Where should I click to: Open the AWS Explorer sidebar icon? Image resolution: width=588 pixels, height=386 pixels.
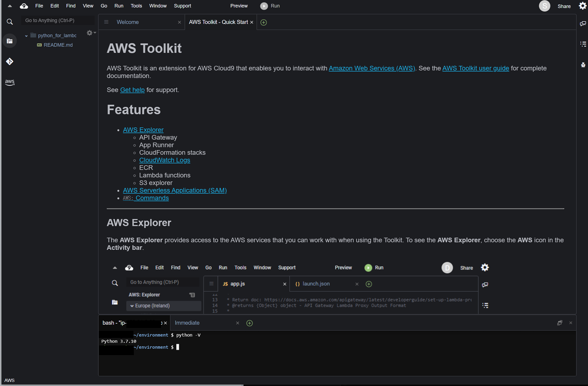[10, 82]
